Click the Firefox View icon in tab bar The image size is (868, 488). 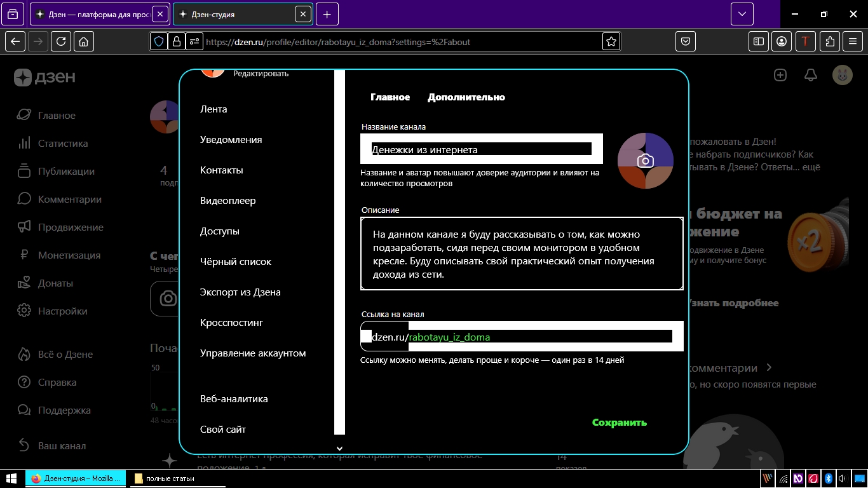point(13,14)
